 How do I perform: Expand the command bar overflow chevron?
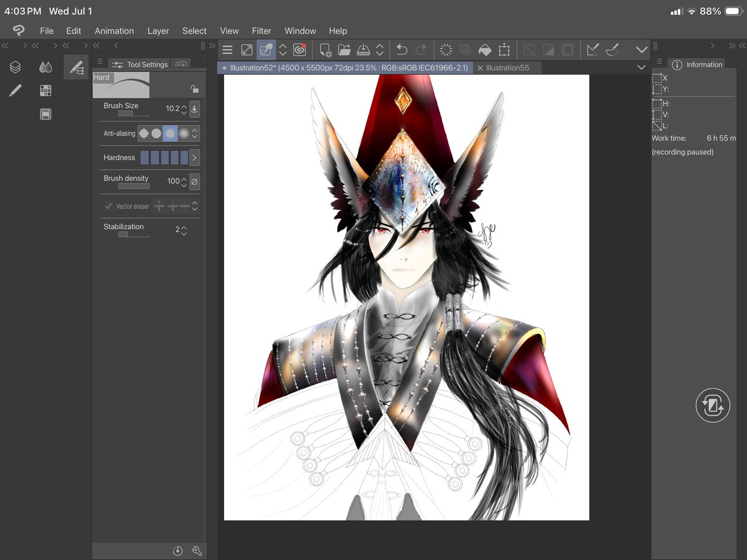pos(642,50)
